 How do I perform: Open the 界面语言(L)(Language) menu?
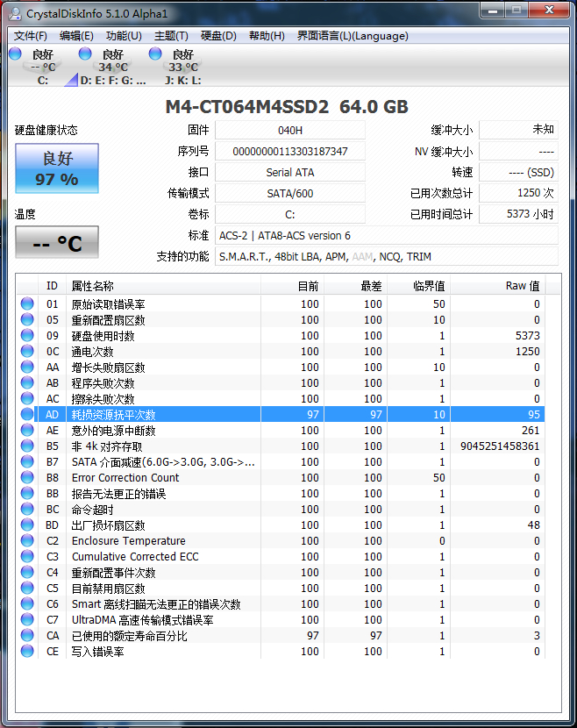click(x=353, y=36)
